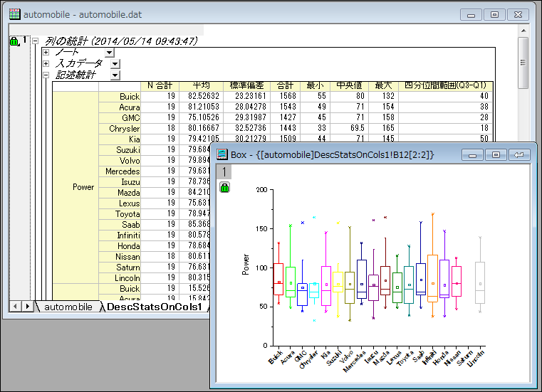Select the Chrysler row label
542x392 pixels.
click(x=120, y=129)
